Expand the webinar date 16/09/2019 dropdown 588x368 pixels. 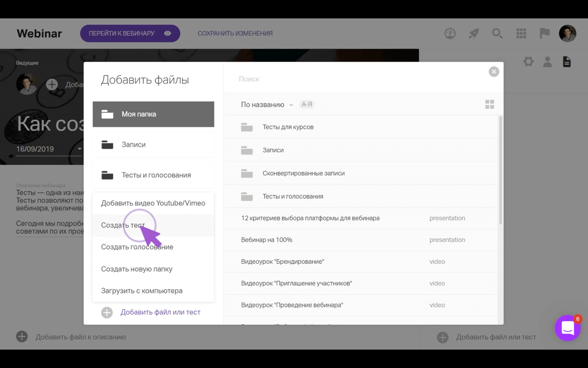80,149
